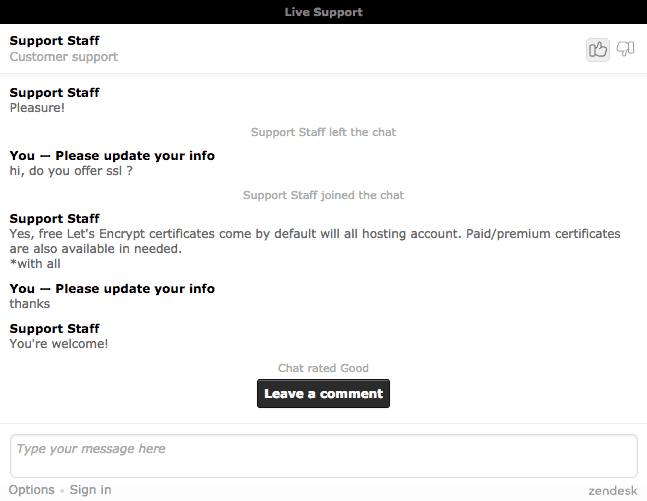Rate the chat bad with thumbs down
The width and height of the screenshot is (647, 501).
click(626, 49)
